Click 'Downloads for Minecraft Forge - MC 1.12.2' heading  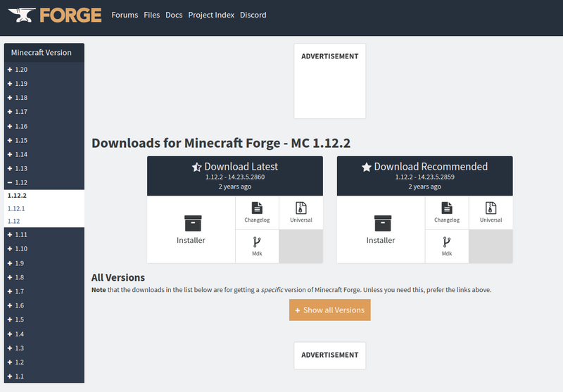221,144
